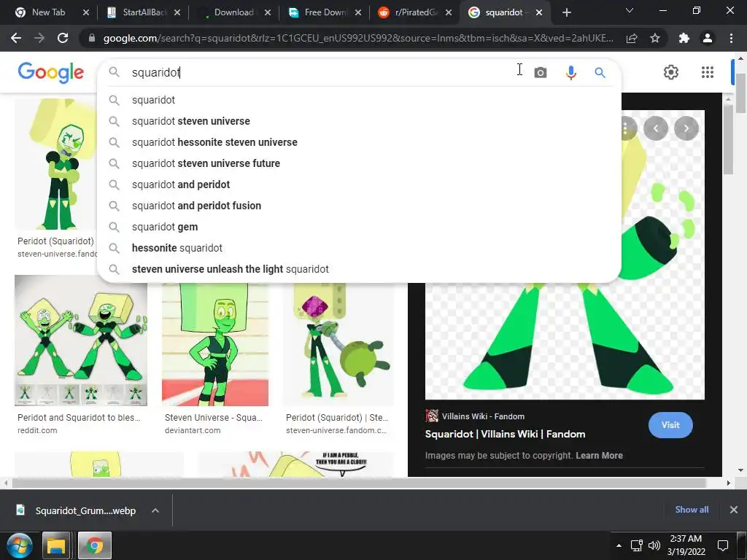
Task: Open a new browser tab
Action: click(566, 12)
